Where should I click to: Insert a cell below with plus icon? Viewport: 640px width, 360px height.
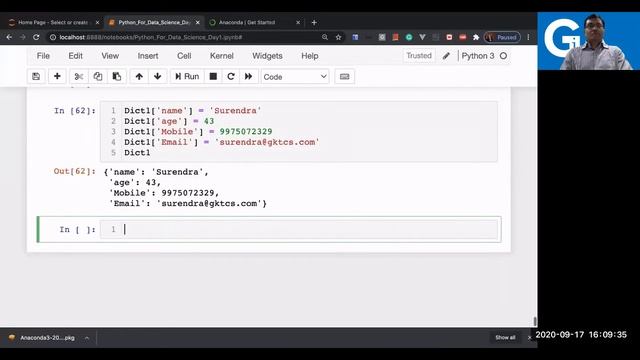[x=57, y=76]
